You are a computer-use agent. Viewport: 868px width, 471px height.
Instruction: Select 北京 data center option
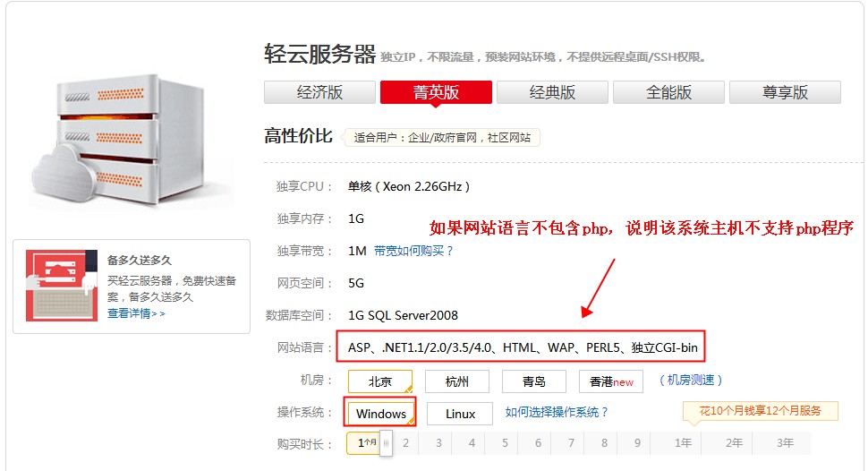click(x=379, y=381)
